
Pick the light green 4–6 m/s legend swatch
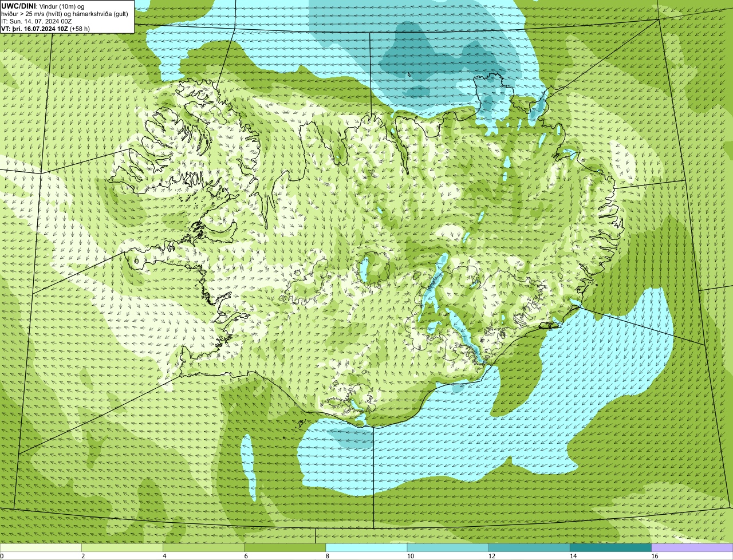(x=203, y=547)
